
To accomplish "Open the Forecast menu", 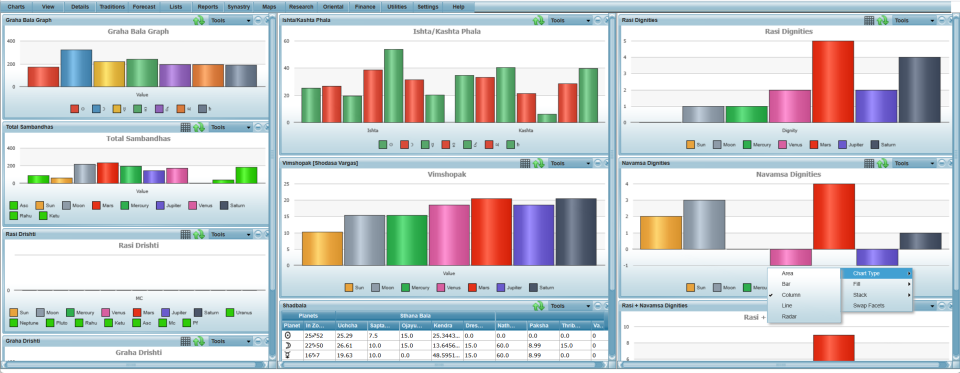I will [x=143, y=7].
